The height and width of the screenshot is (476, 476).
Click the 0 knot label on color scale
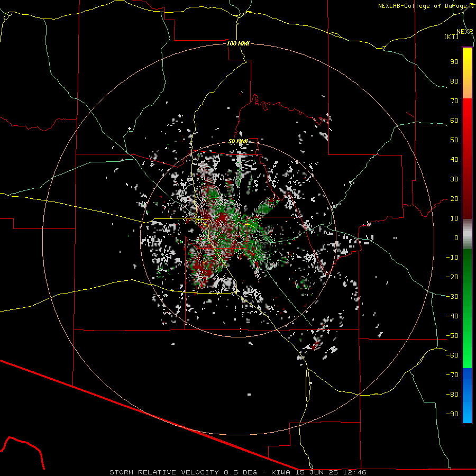click(x=456, y=238)
